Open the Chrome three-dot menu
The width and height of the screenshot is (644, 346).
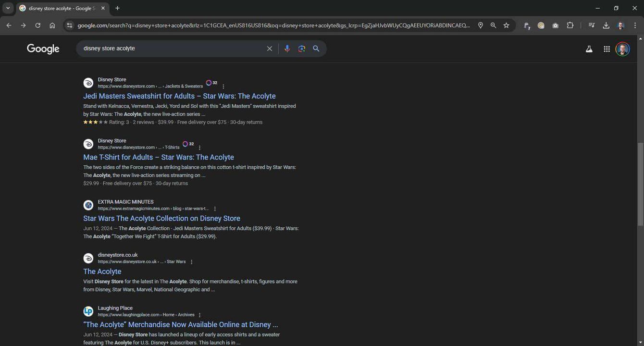[635, 25]
